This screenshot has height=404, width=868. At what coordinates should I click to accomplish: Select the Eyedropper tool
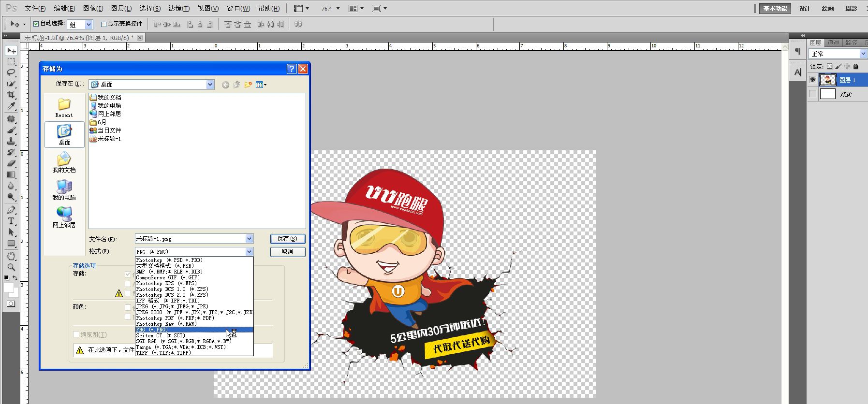click(x=11, y=106)
